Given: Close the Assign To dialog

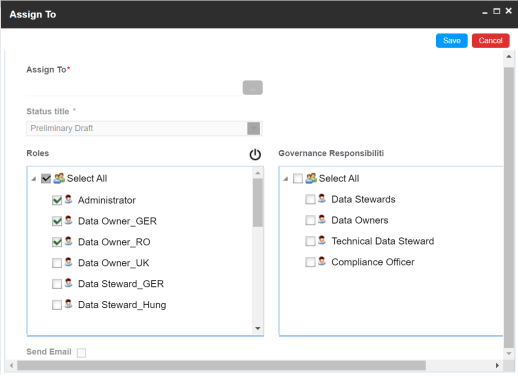Looking at the screenshot, I should point(509,11).
